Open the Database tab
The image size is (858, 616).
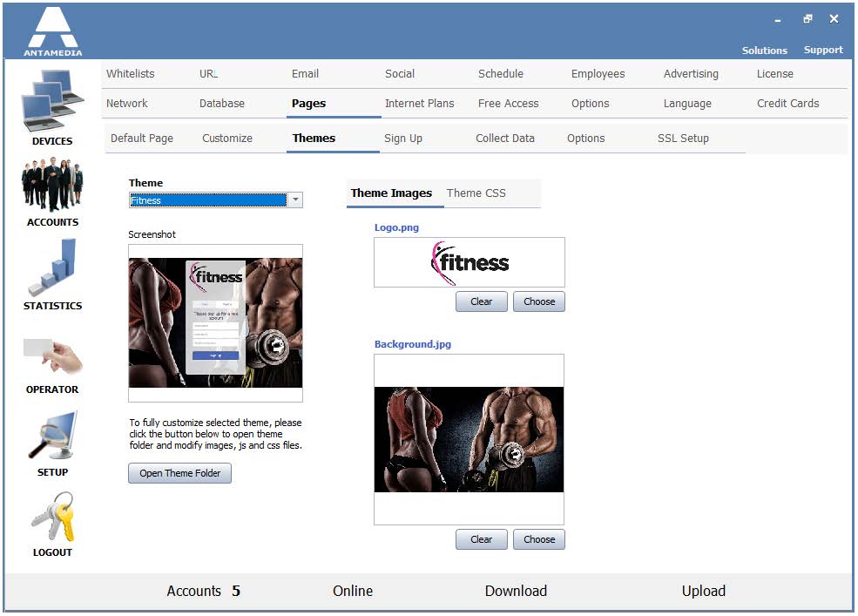[x=221, y=104]
